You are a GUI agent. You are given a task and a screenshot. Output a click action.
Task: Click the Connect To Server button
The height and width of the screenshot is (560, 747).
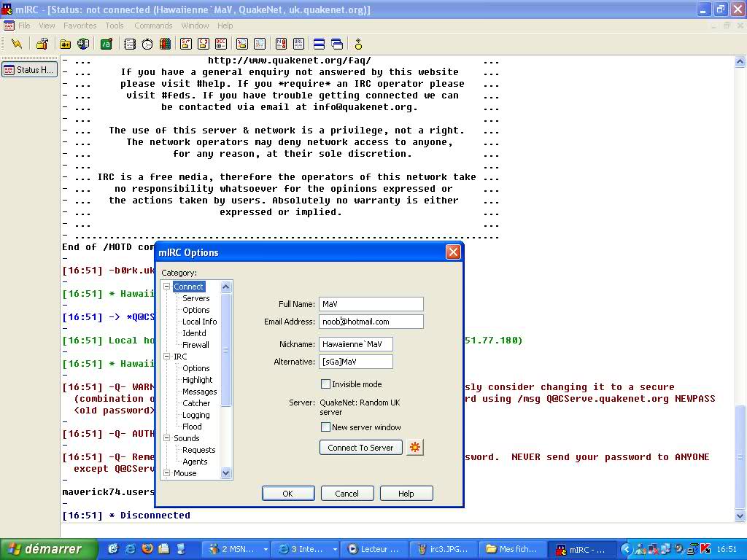point(360,448)
